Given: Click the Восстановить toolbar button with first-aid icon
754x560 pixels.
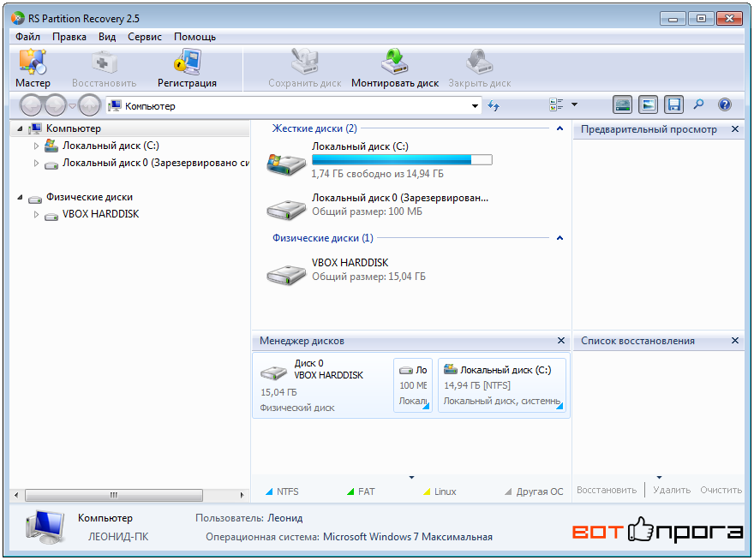Looking at the screenshot, I should point(104,69).
